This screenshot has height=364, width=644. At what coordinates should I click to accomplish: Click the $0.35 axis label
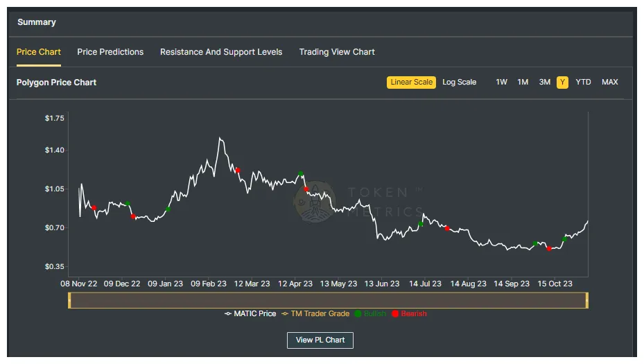coord(55,267)
